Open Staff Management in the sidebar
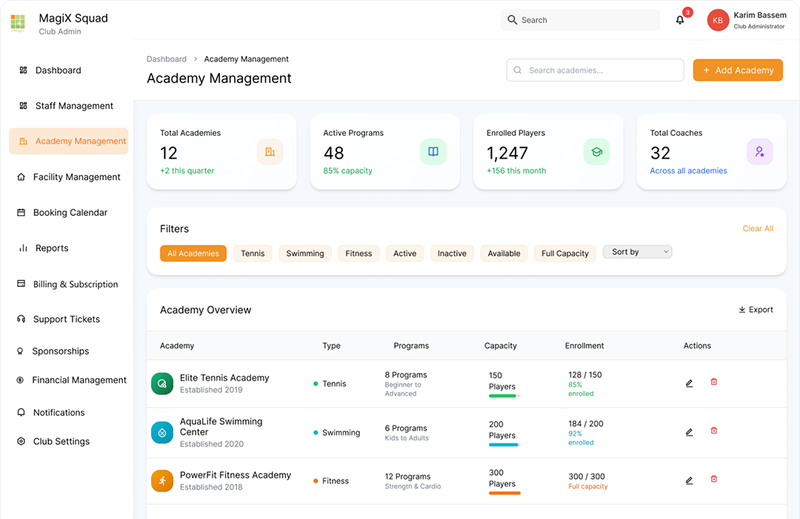This screenshot has height=519, width=800. pyautogui.click(x=66, y=106)
